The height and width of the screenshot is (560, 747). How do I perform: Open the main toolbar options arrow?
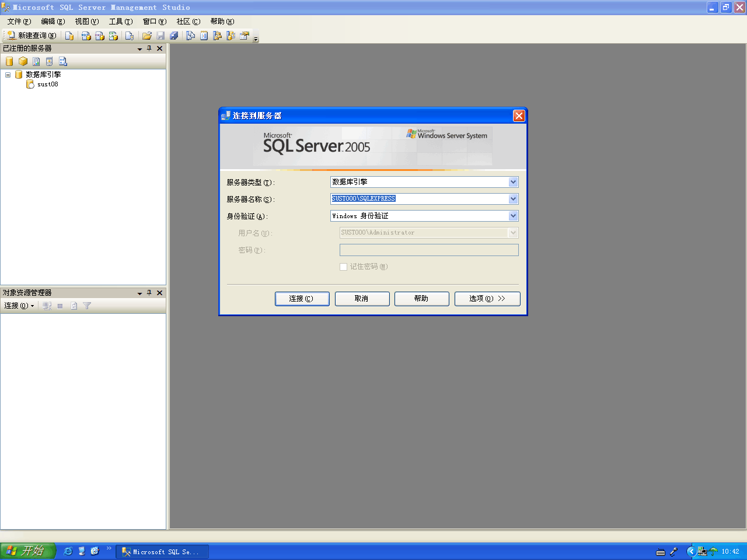point(256,38)
